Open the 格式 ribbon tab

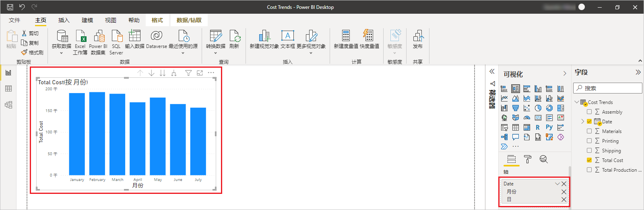tap(157, 20)
